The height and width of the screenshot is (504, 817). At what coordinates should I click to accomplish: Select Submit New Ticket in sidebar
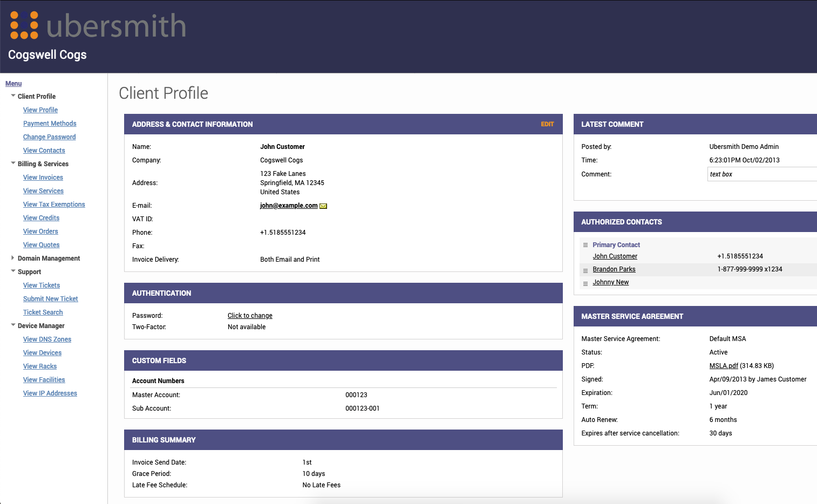51,299
